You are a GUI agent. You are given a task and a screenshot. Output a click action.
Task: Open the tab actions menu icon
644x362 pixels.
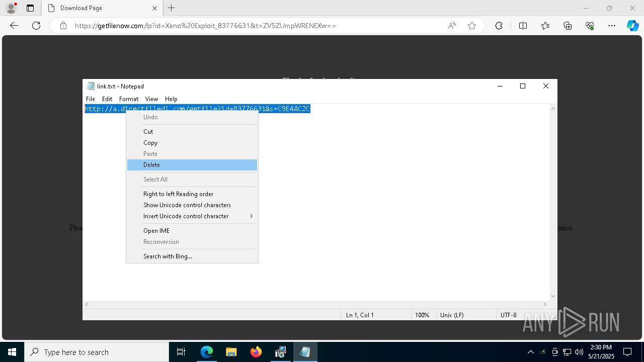tap(30, 8)
